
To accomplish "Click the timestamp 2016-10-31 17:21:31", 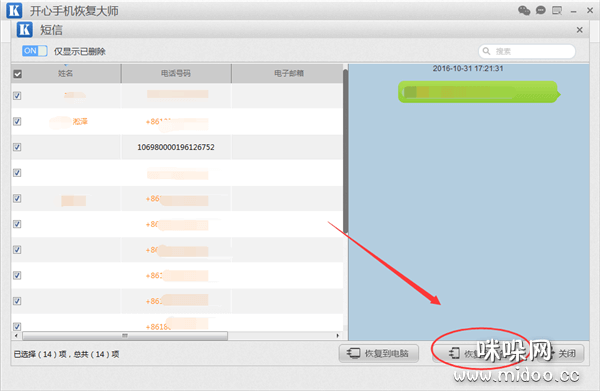I will pos(468,68).
